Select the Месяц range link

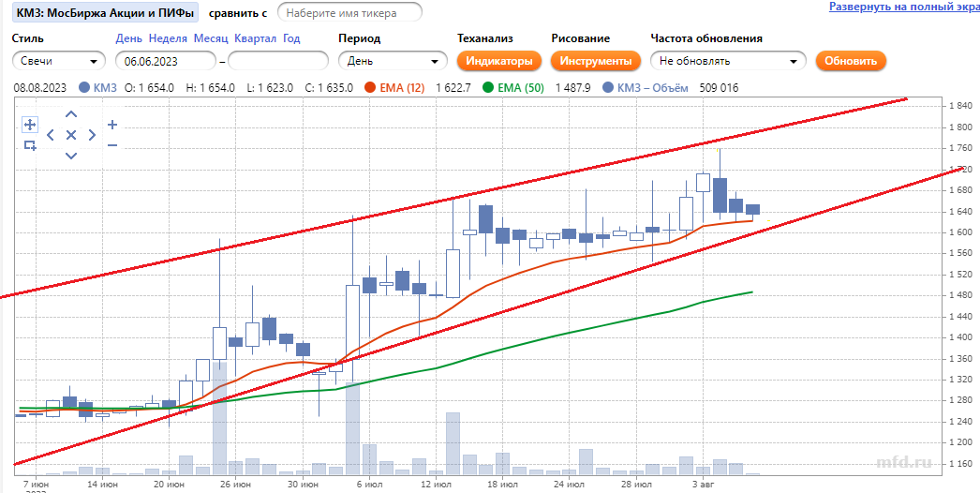pyautogui.click(x=211, y=38)
